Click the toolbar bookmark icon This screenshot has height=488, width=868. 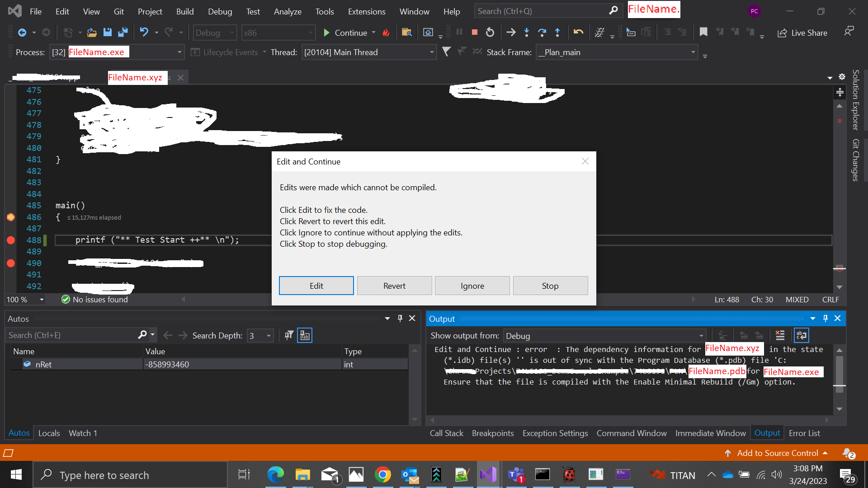click(703, 33)
